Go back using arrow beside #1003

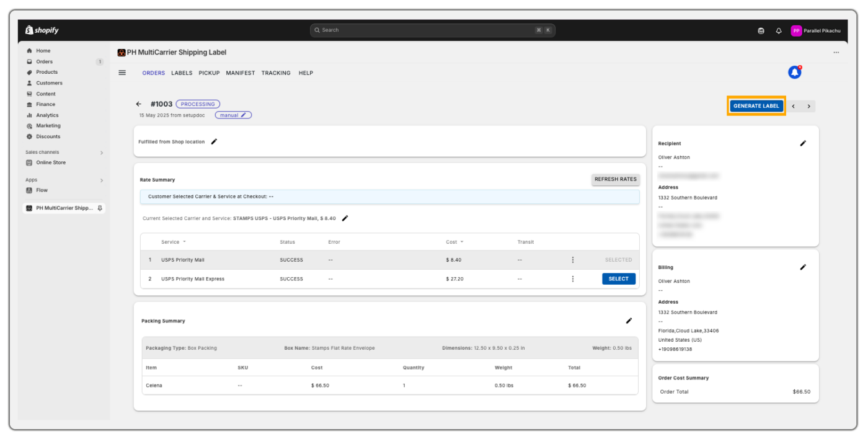(139, 104)
